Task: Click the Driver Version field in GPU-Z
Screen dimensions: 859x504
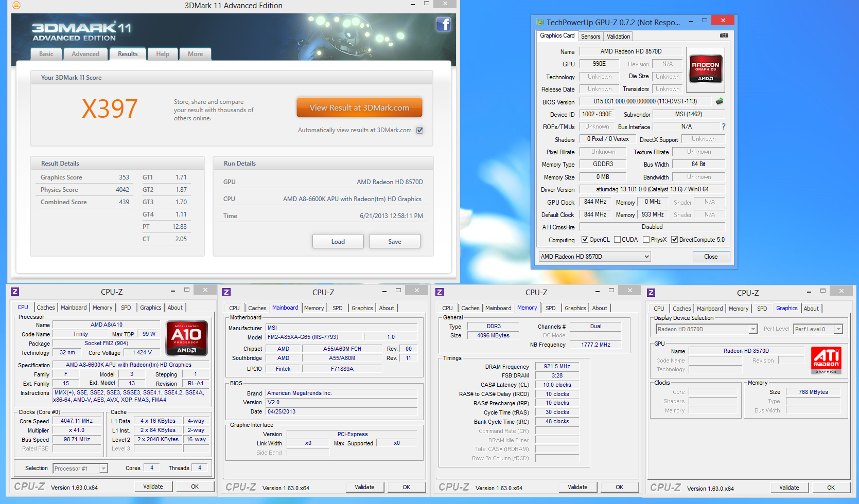Action: [x=652, y=189]
